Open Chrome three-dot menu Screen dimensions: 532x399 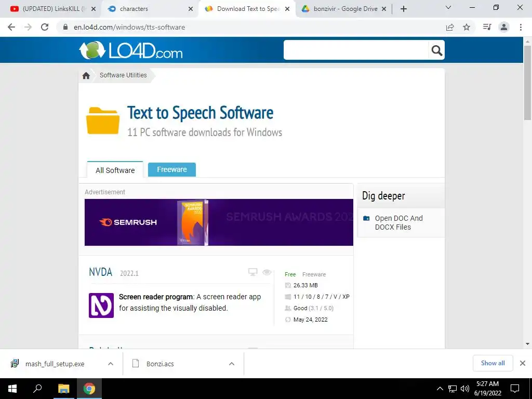[x=521, y=27]
